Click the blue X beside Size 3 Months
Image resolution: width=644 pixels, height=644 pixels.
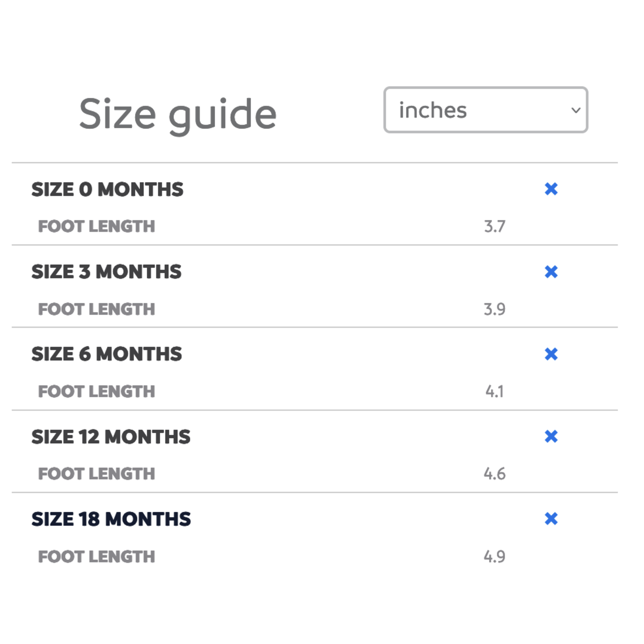point(551,272)
